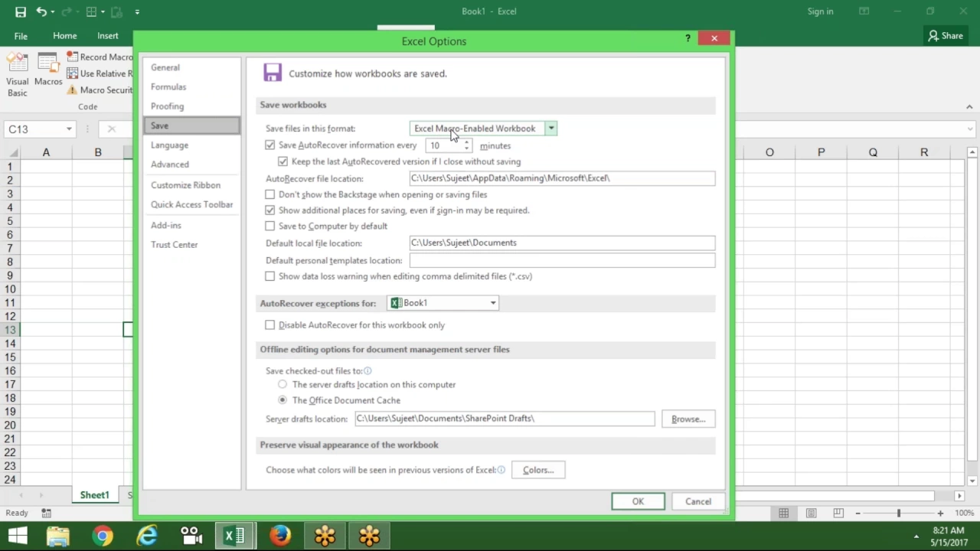Open Macro Security warning icon
980x551 pixels.
pyautogui.click(x=72, y=90)
